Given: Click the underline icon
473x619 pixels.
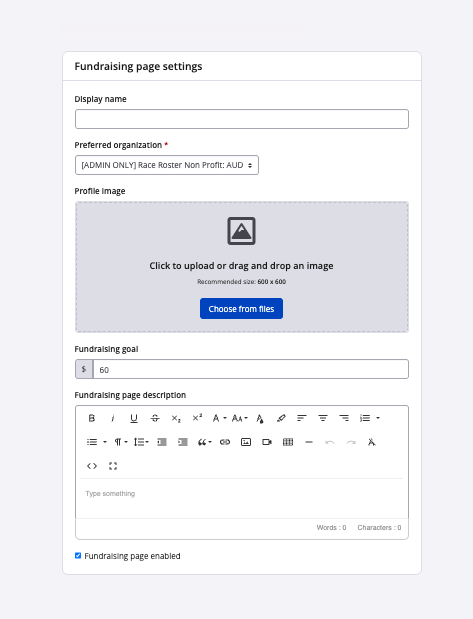Looking at the screenshot, I should pyautogui.click(x=134, y=418).
